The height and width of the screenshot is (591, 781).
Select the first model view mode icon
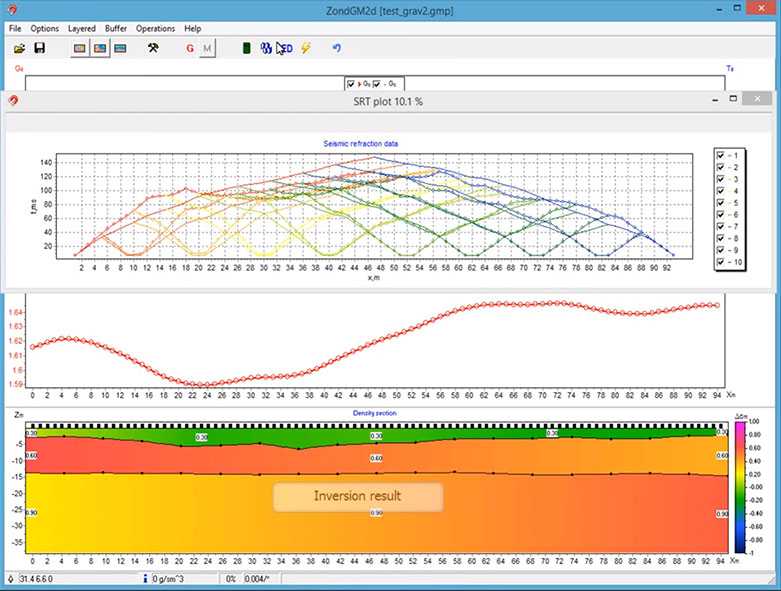click(80, 48)
